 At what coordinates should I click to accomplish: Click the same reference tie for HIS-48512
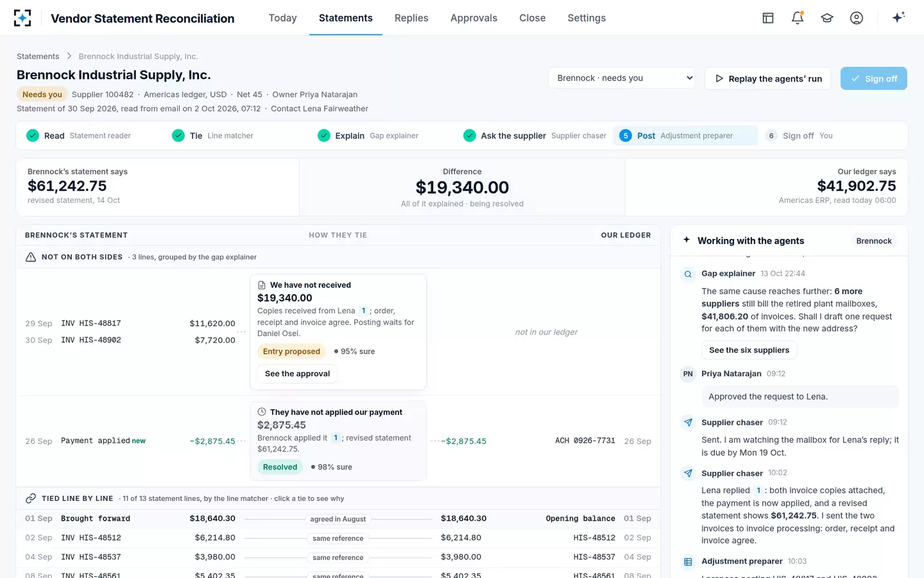(x=338, y=538)
